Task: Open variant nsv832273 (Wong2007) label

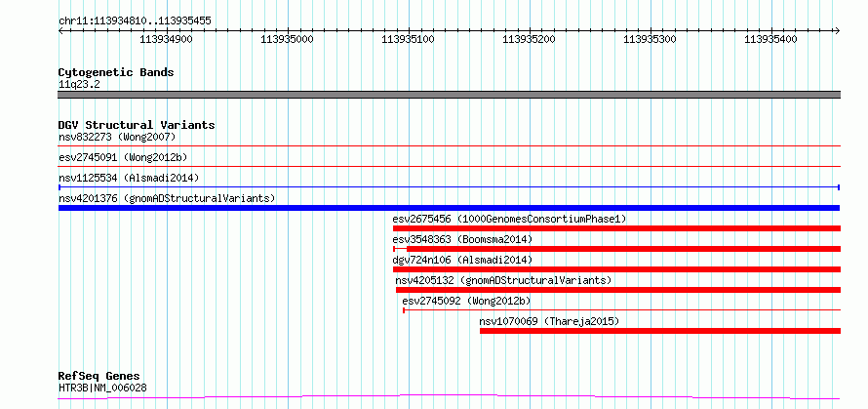Action: tap(117, 137)
